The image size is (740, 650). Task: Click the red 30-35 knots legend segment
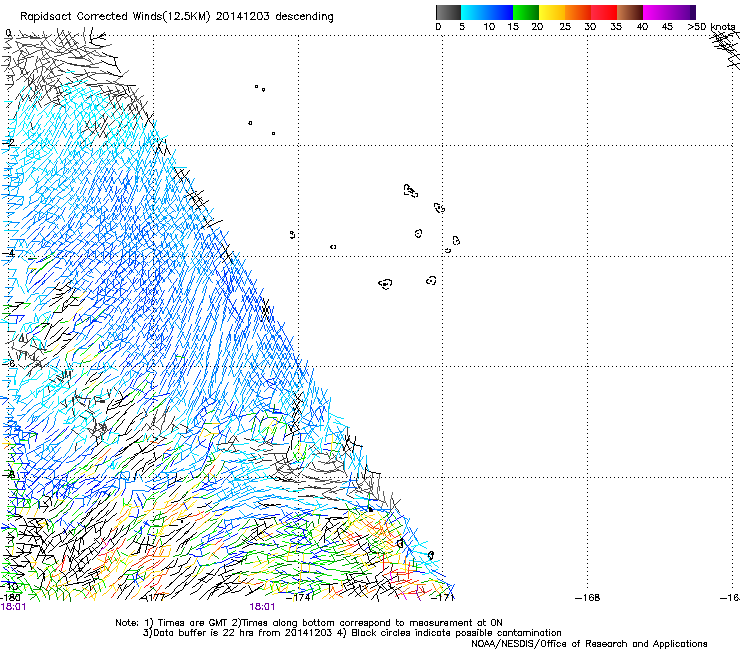pyautogui.click(x=604, y=12)
